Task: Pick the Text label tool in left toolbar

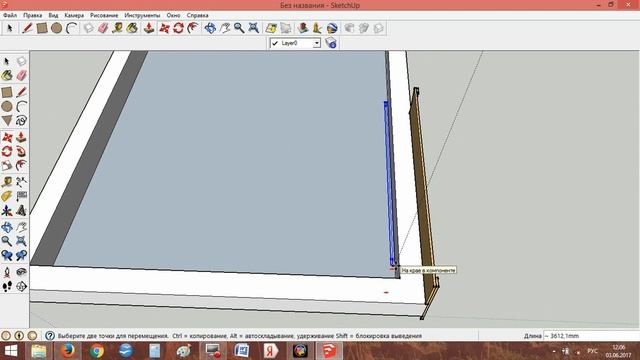Action: coord(22,196)
